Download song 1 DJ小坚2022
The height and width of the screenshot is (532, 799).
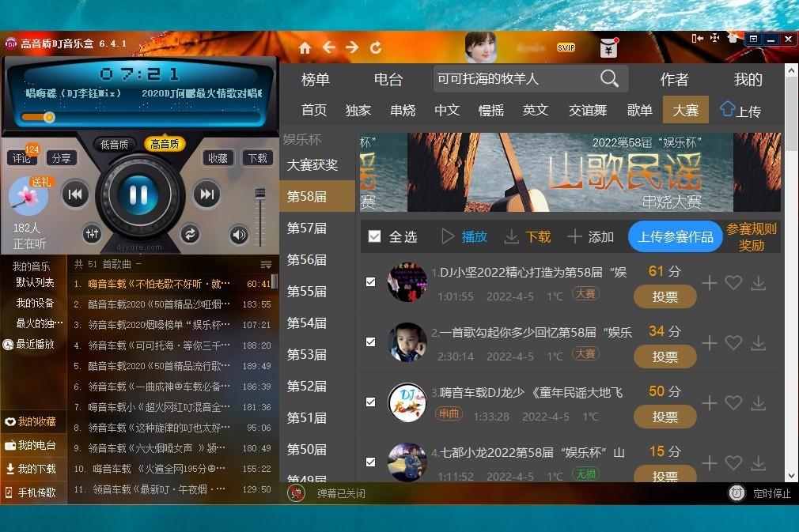758,282
